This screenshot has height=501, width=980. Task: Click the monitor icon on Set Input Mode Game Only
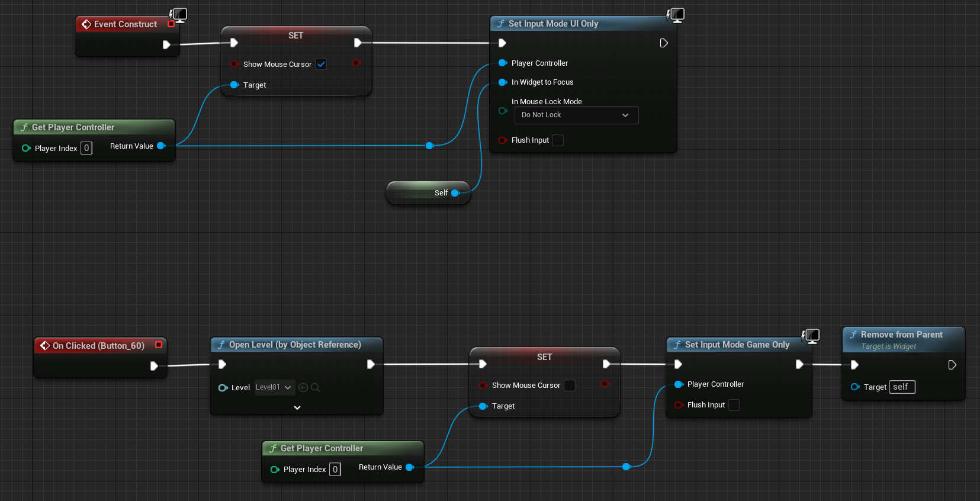[x=811, y=336]
